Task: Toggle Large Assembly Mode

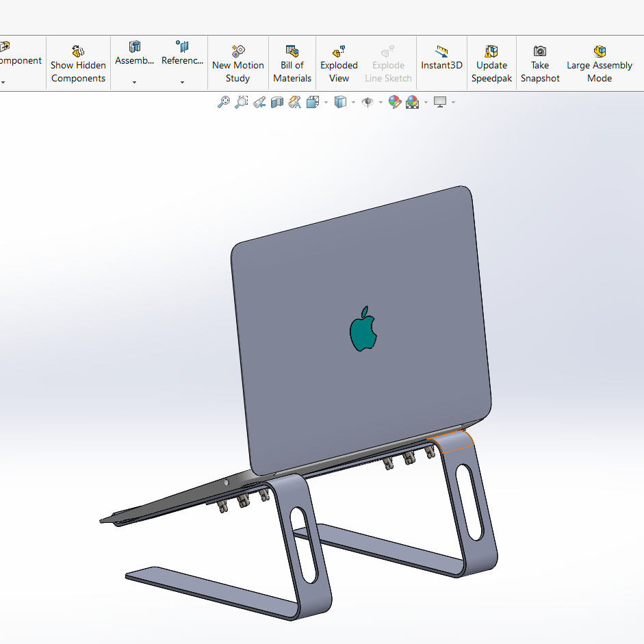Action: [600, 64]
